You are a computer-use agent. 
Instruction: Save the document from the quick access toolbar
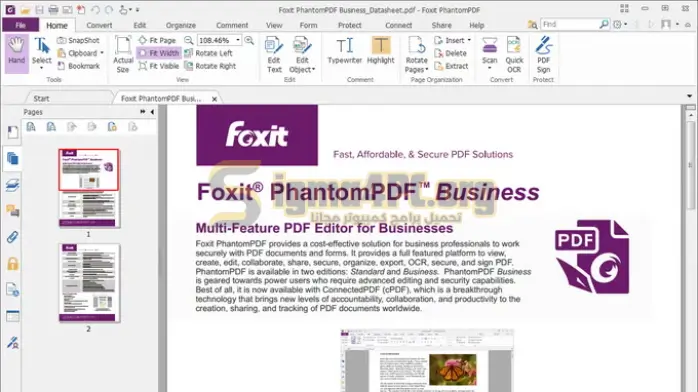(x=39, y=9)
